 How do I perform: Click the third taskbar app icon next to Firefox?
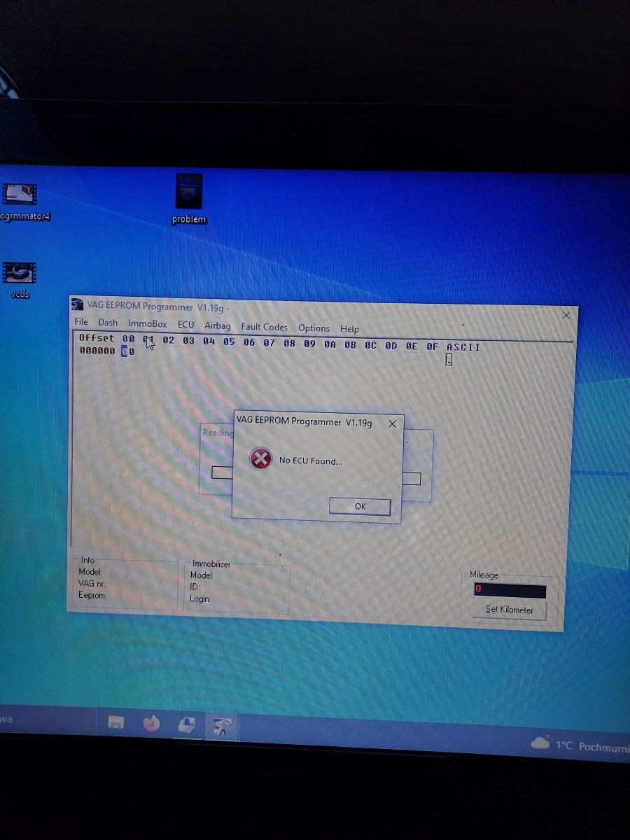(186, 726)
